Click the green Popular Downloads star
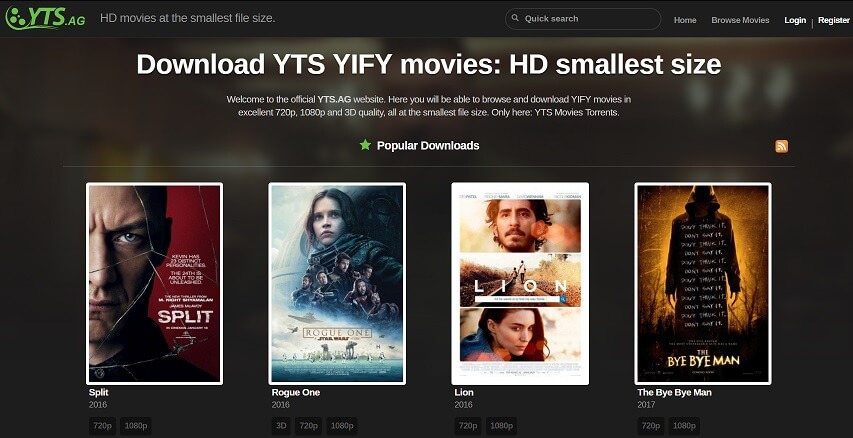The height and width of the screenshot is (438, 853). point(365,145)
